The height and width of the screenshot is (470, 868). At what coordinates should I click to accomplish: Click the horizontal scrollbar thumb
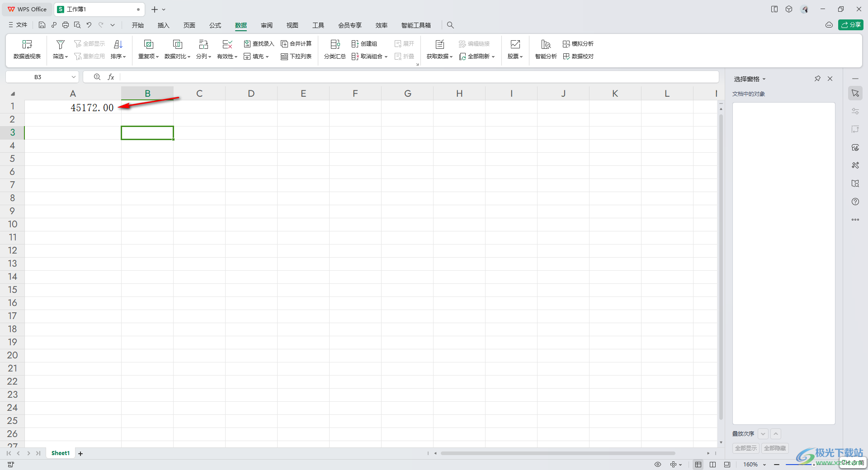click(558, 453)
